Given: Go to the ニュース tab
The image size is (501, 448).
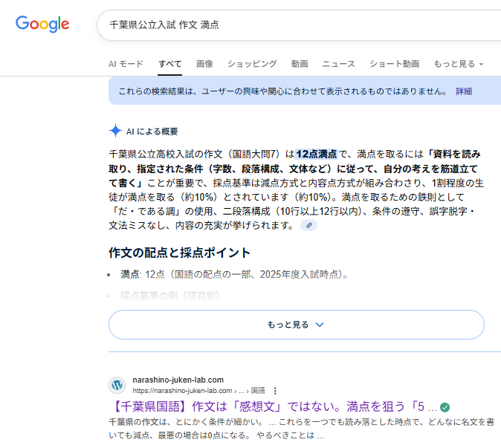Looking at the screenshot, I should (x=338, y=64).
